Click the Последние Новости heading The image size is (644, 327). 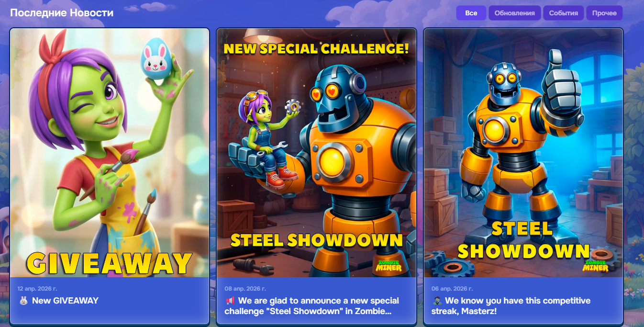click(x=62, y=13)
